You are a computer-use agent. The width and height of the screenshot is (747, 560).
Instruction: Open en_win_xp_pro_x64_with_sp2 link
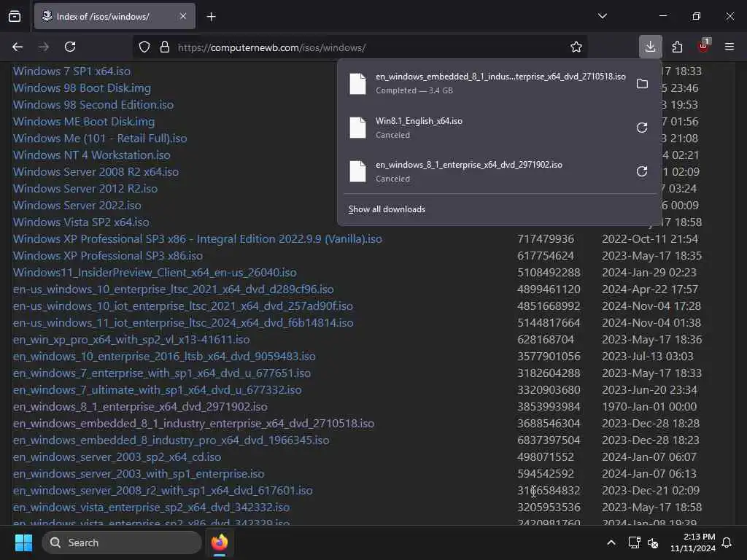tap(131, 340)
